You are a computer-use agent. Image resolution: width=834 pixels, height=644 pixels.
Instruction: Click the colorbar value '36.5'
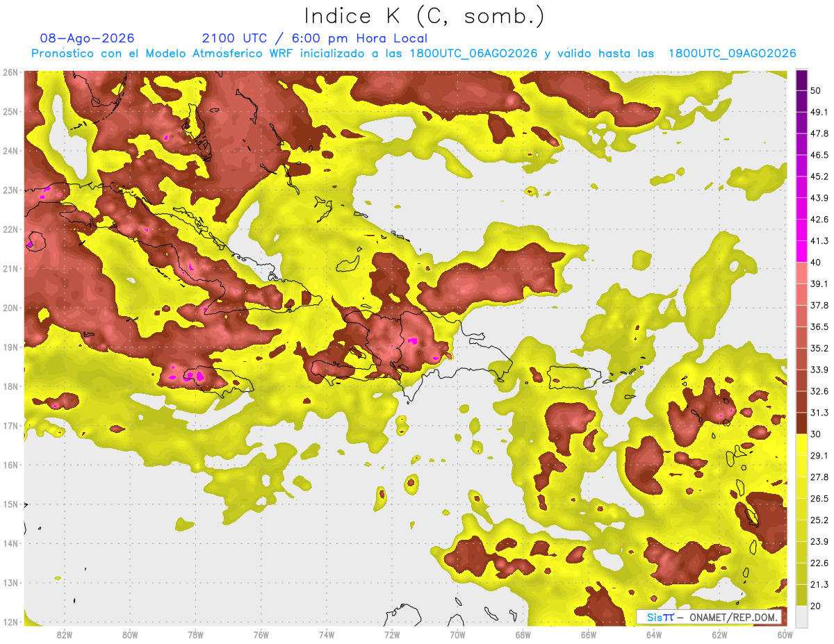[819, 327]
